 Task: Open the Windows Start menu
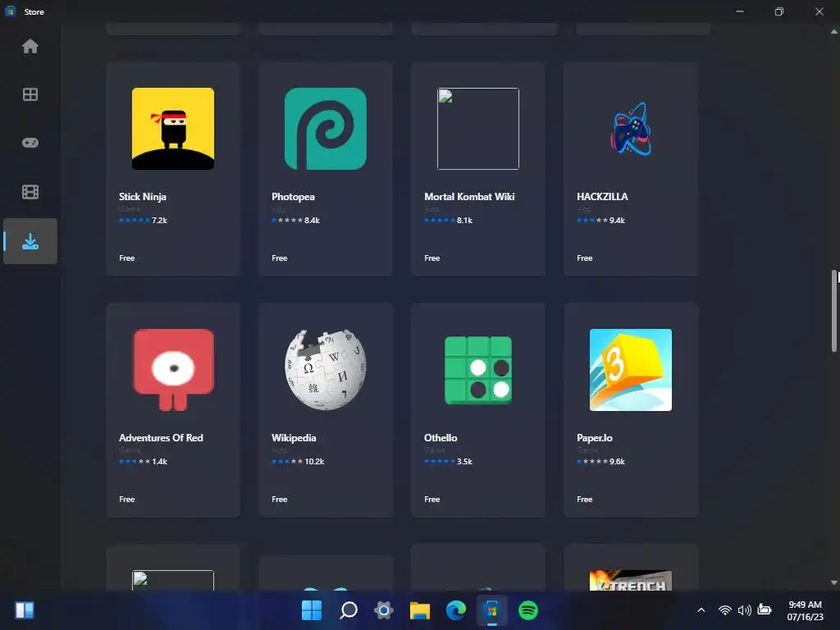(x=312, y=610)
